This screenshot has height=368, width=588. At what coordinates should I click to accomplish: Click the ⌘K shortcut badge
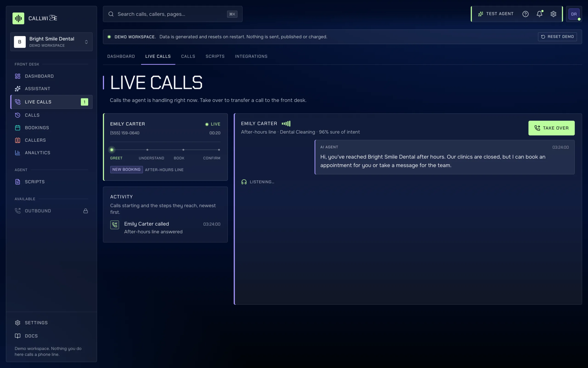click(232, 14)
